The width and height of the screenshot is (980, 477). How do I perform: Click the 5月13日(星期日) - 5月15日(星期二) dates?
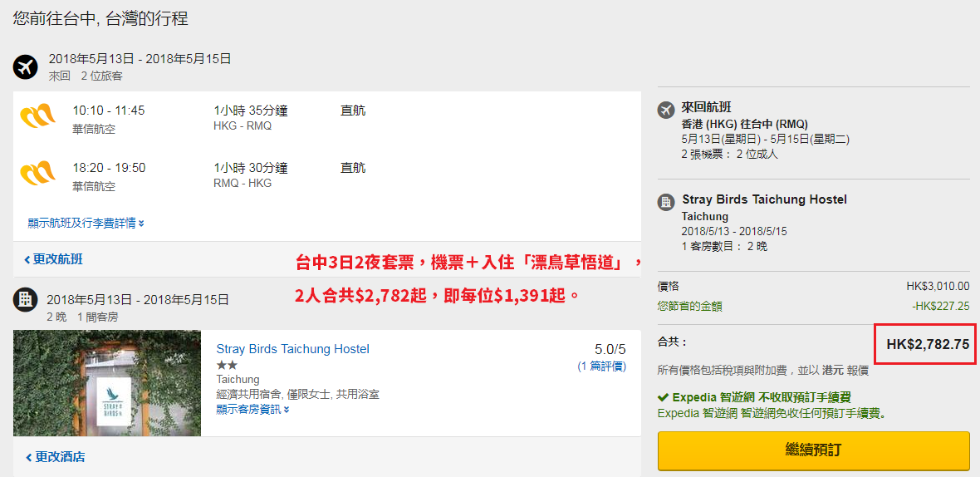pos(765,139)
